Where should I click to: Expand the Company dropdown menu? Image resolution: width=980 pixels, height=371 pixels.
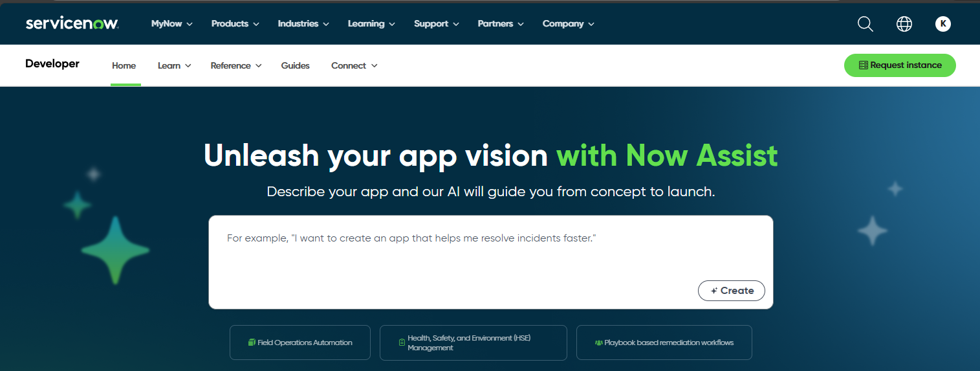[569, 24]
